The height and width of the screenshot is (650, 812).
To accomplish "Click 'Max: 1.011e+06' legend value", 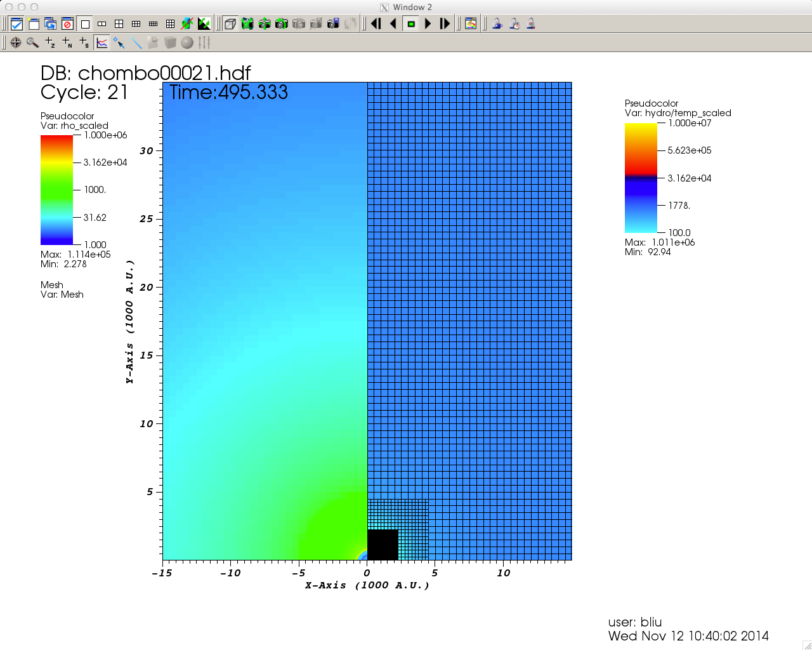I will [x=660, y=242].
